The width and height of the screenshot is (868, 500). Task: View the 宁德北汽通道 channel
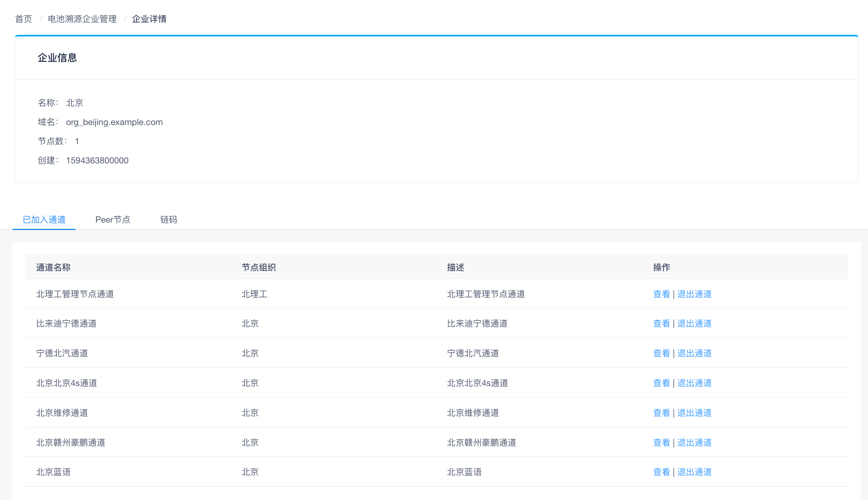pyautogui.click(x=662, y=353)
